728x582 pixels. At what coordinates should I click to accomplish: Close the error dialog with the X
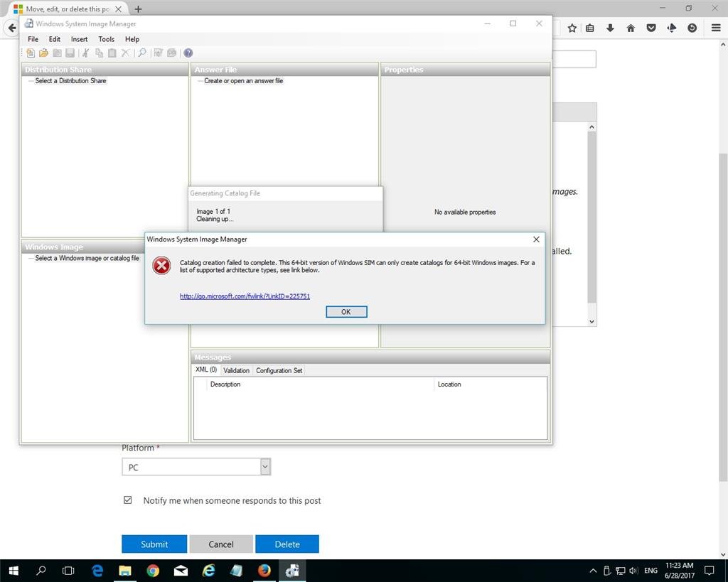point(536,239)
